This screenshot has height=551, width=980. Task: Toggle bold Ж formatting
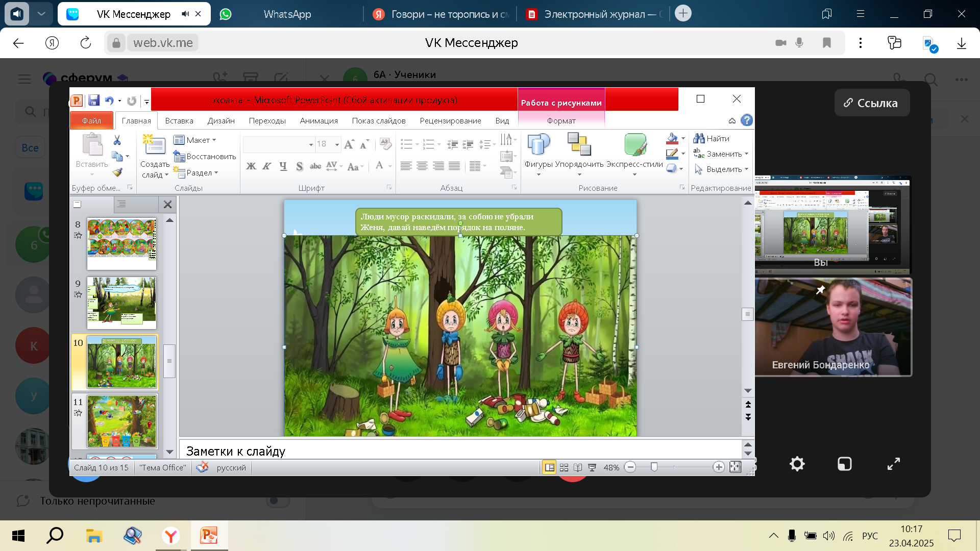point(251,166)
